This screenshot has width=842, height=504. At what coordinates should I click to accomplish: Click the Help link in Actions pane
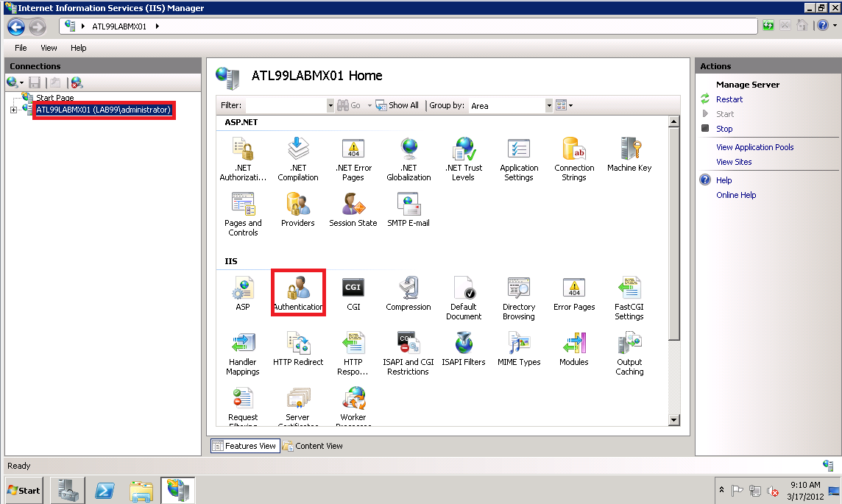(724, 180)
